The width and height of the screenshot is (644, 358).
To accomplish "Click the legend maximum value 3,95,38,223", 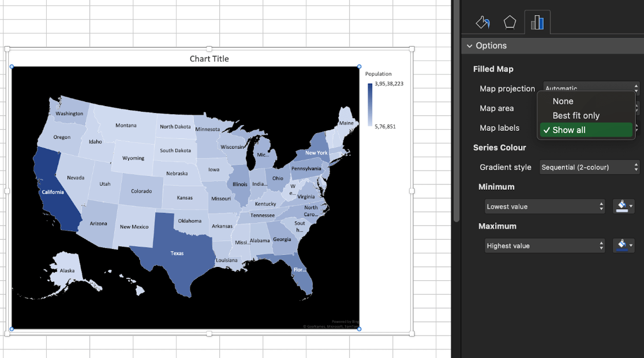I will [x=389, y=84].
